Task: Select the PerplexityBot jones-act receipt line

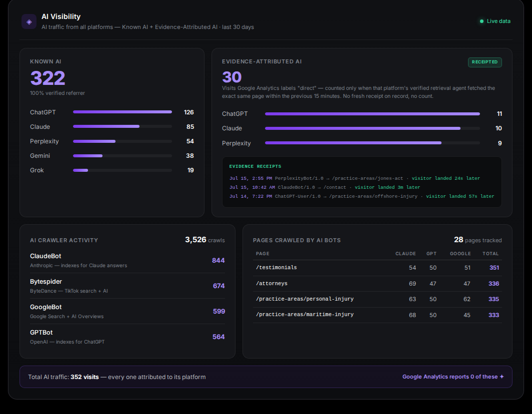Action: coord(354,178)
